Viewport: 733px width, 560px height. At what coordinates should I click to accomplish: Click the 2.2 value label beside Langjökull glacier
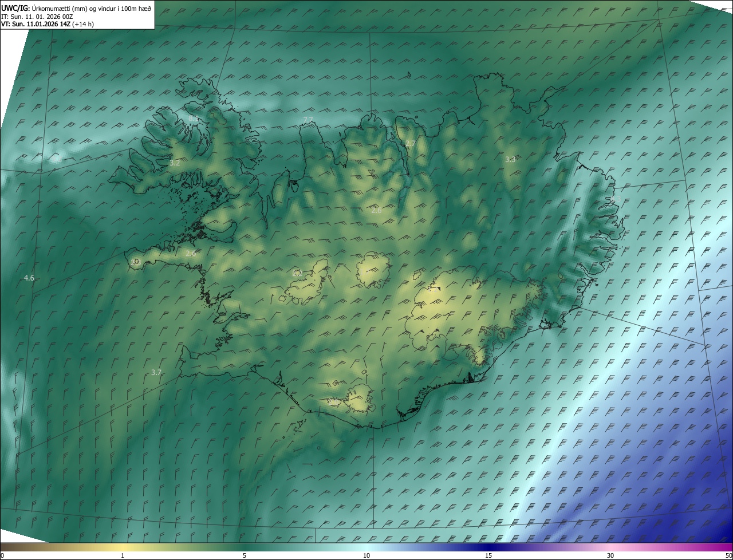coord(297,274)
